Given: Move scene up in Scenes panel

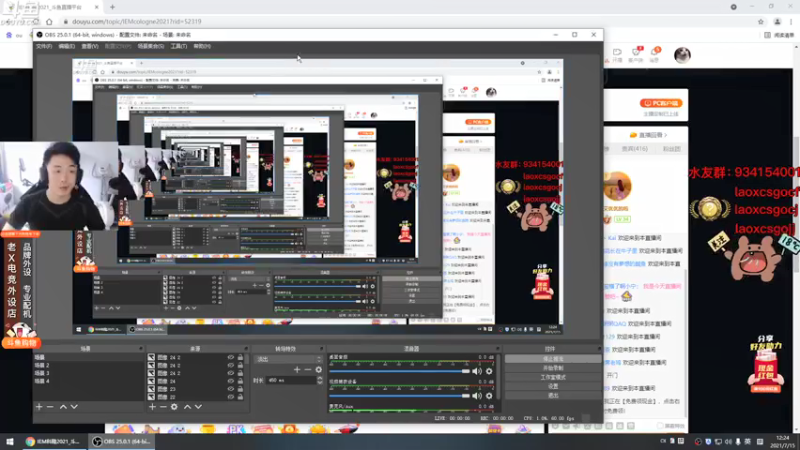Looking at the screenshot, I should (63, 407).
